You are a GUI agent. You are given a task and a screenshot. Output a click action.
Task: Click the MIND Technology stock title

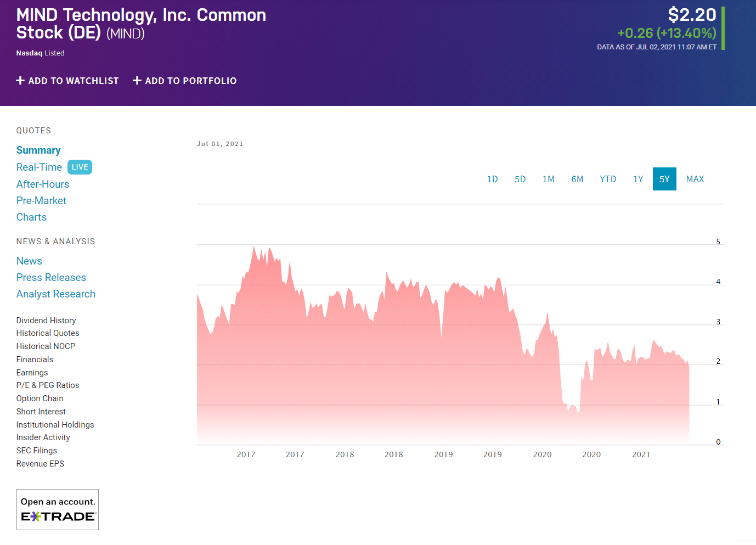pos(141,24)
